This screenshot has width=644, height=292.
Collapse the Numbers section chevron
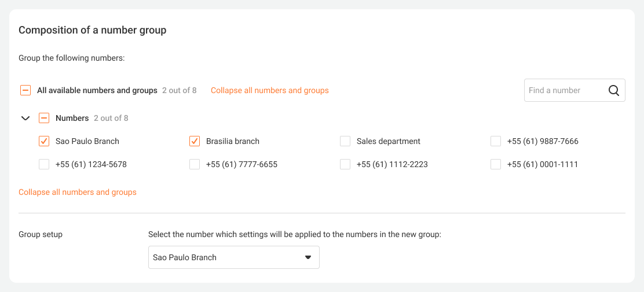pos(25,118)
